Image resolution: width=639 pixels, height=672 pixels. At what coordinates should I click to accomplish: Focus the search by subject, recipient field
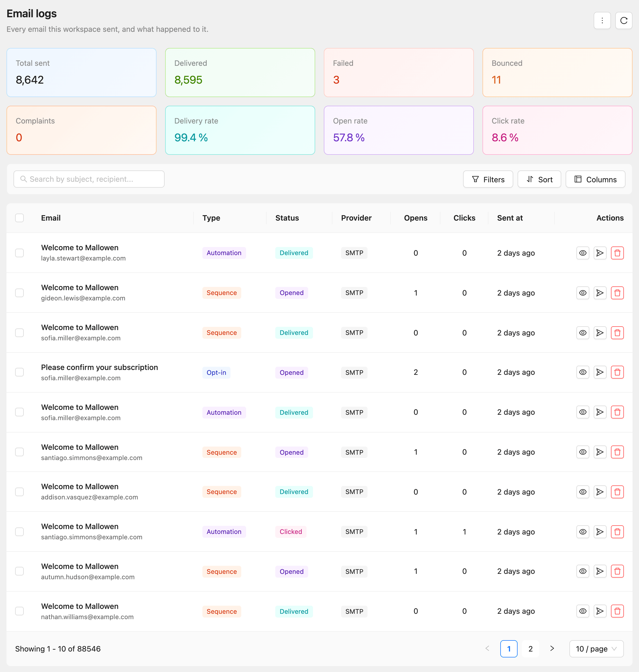[89, 179]
